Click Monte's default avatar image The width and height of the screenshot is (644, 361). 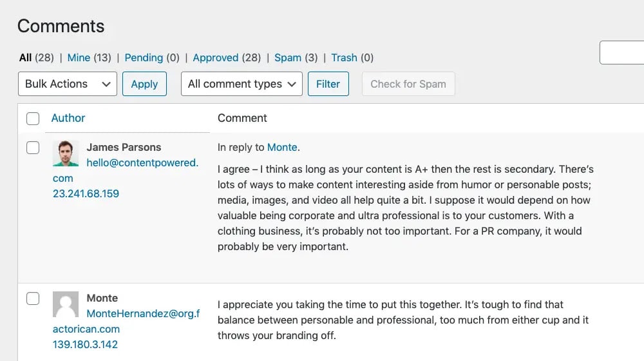66,304
